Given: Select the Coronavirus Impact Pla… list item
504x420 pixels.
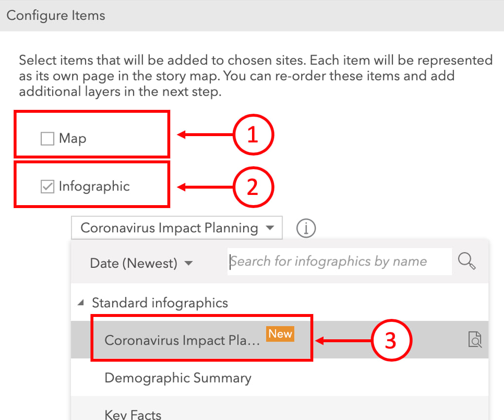Looking at the screenshot, I should click(182, 340).
